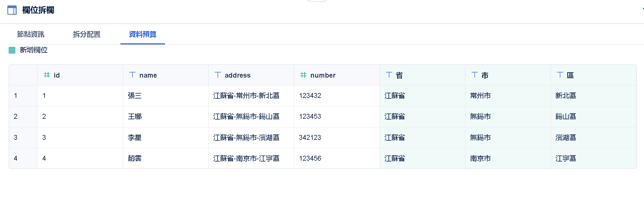644x198 pixels.
Task: Select the 常州市 cell in 市 column
Action: click(x=480, y=96)
